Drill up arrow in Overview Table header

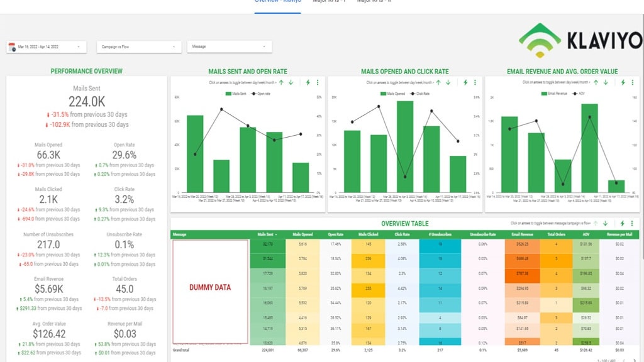[596, 223]
